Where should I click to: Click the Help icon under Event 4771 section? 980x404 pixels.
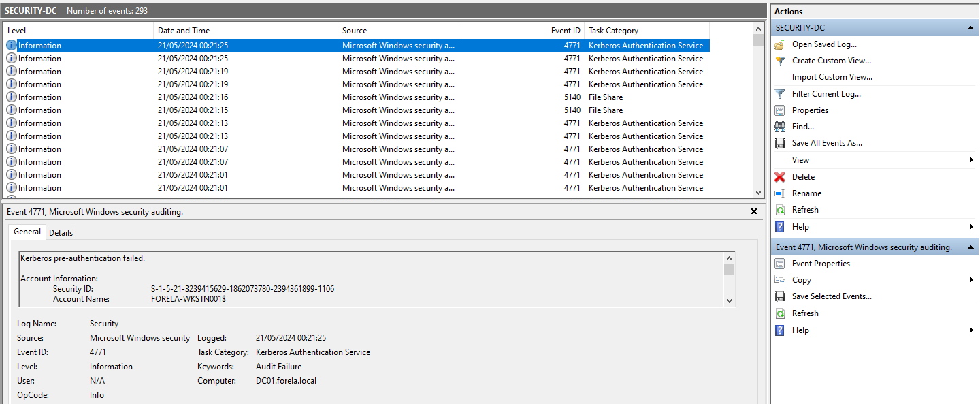tap(780, 330)
